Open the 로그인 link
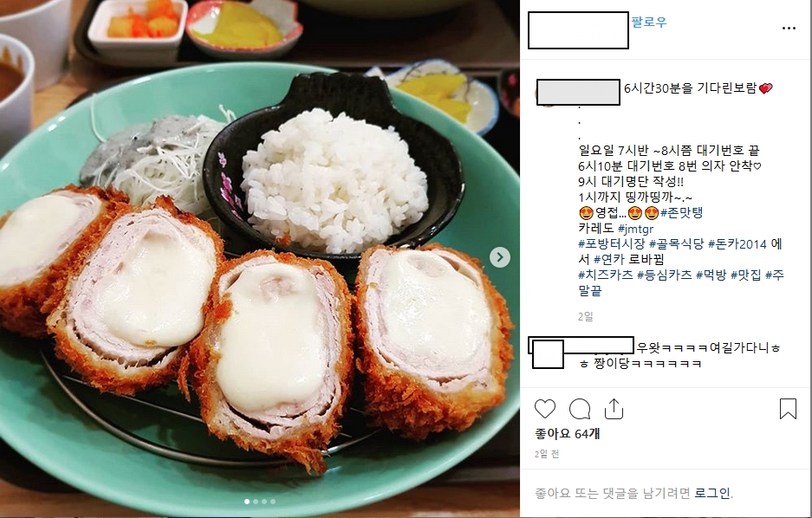The width and height of the screenshot is (812, 518). coord(712,493)
